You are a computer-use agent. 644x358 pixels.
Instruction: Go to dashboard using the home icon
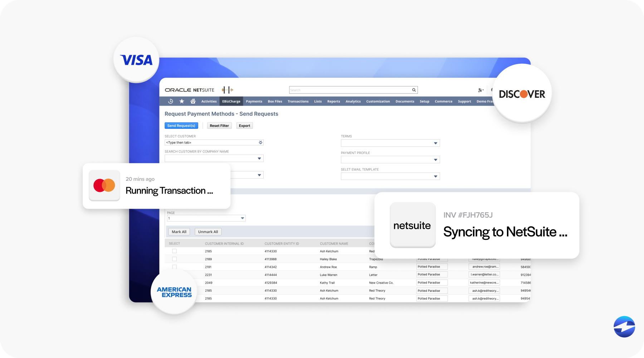tap(192, 101)
